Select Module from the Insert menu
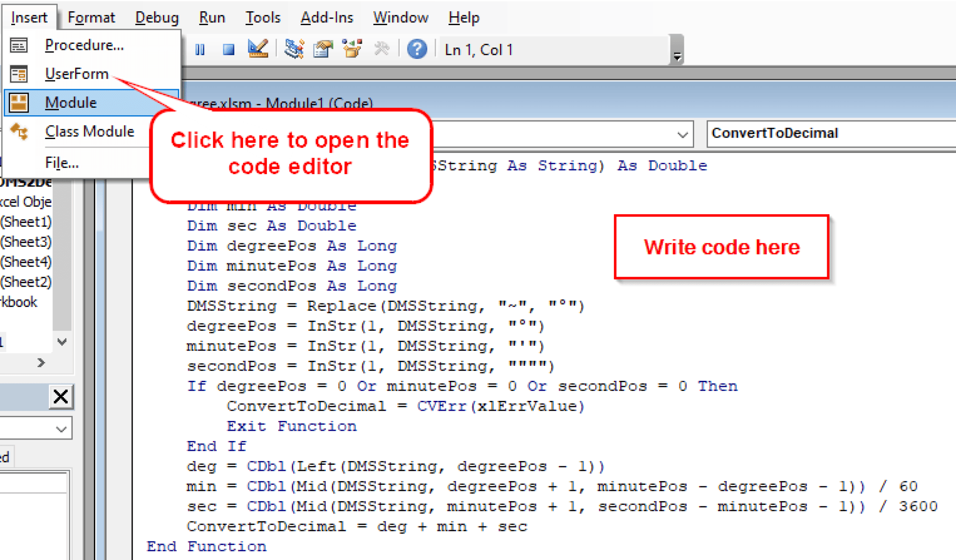Image resolution: width=956 pixels, height=560 pixels. [x=71, y=103]
